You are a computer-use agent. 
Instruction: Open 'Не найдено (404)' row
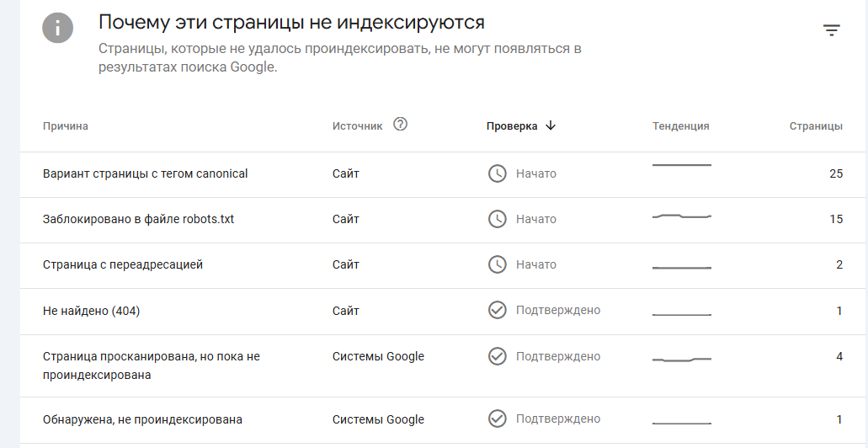coord(91,311)
